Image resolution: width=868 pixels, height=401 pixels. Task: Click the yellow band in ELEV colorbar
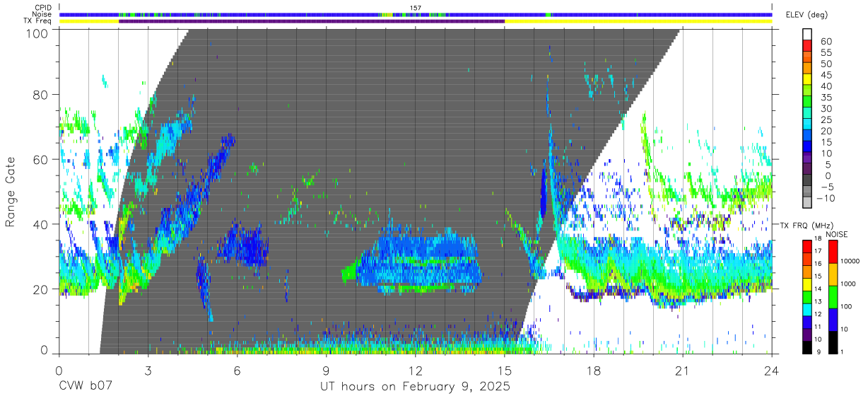(808, 80)
